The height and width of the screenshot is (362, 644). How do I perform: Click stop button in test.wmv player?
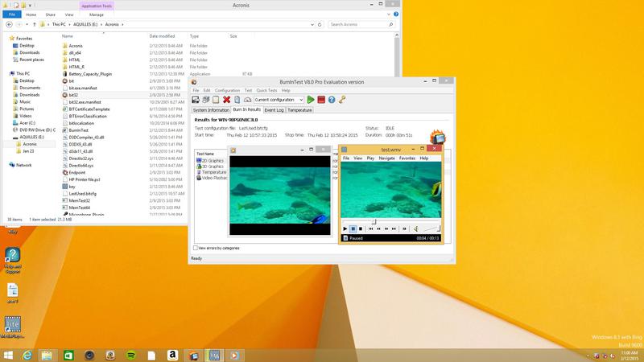click(x=360, y=228)
